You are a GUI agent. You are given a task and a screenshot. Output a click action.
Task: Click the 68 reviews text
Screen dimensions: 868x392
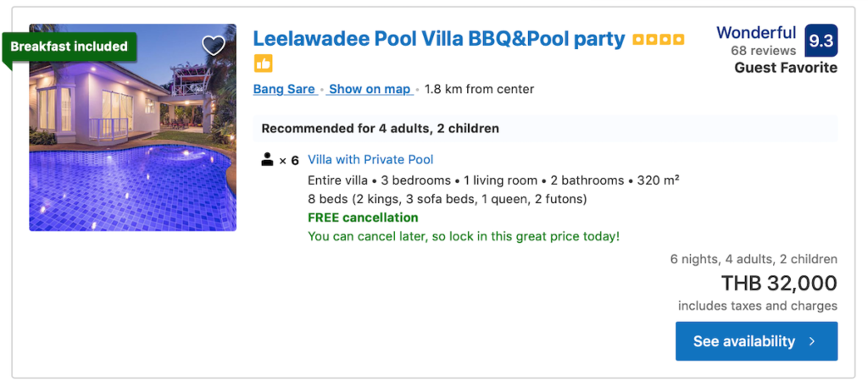pos(764,51)
